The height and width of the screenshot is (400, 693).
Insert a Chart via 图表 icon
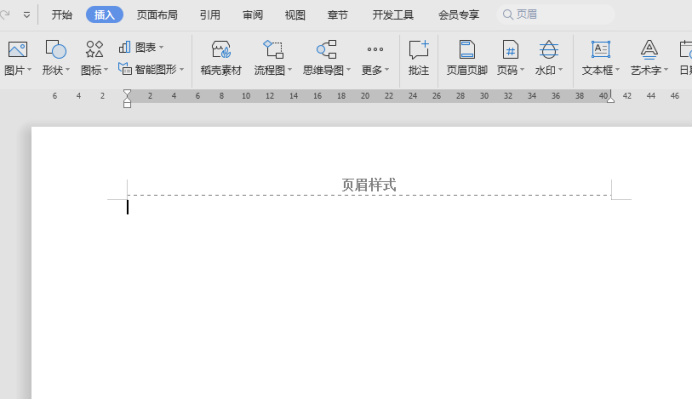(x=125, y=47)
